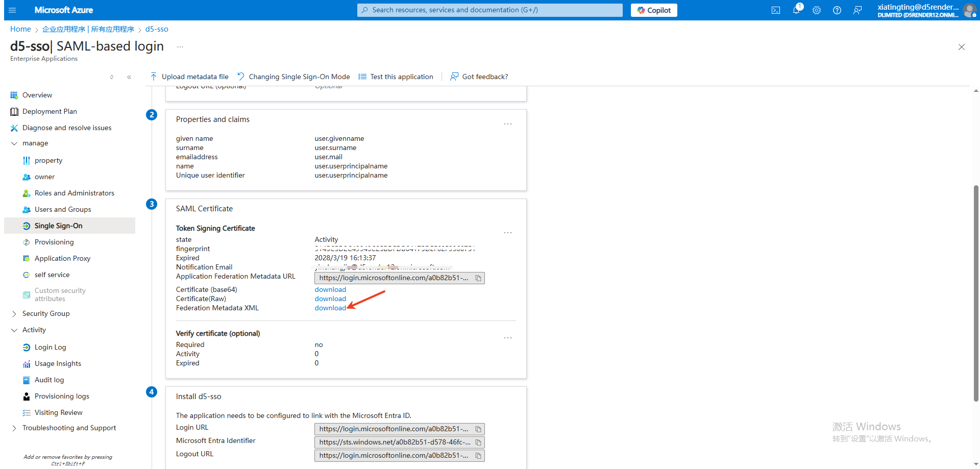This screenshot has height=469, width=980.
Task: Copy App Federation Metadata URL
Action: click(x=478, y=278)
